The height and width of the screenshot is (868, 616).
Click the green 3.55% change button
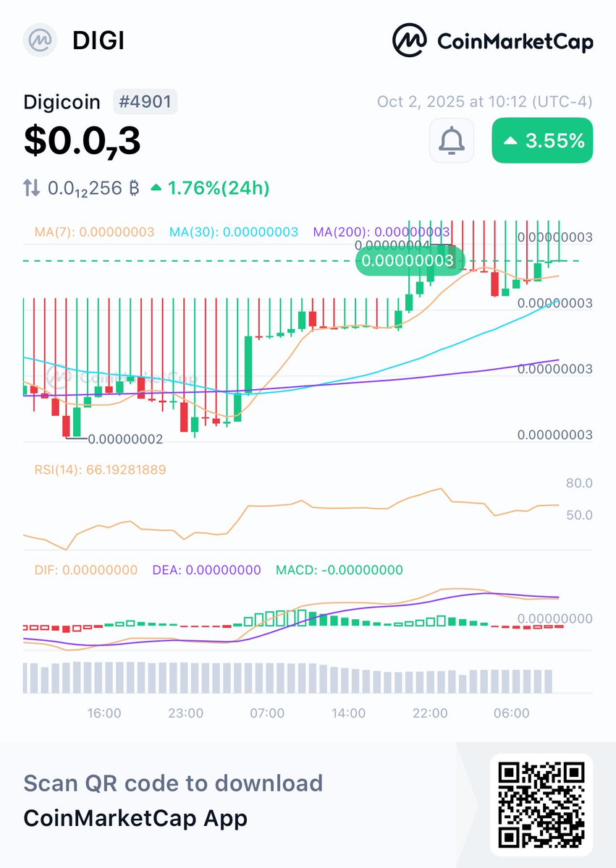(x=541, y=140)
